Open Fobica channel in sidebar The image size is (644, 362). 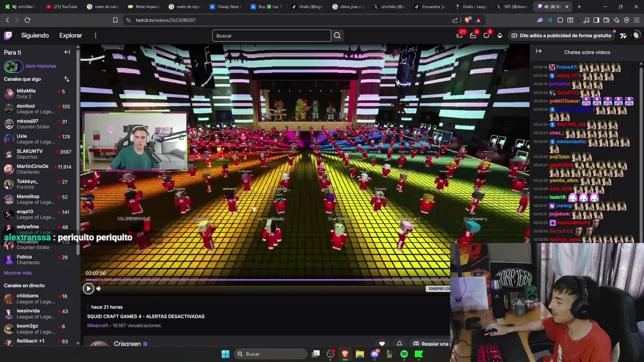(x=39, y=259)
